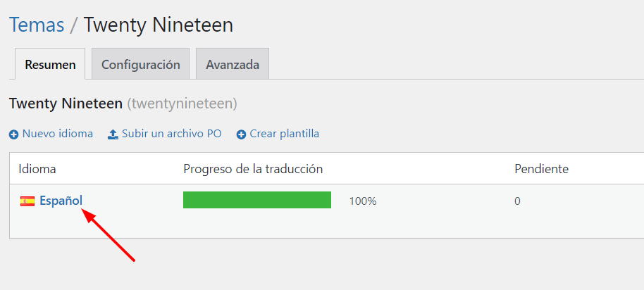Go back to Temas breadcrumb
The width and height of the screenshot is (644, 290).
point(37,25)
